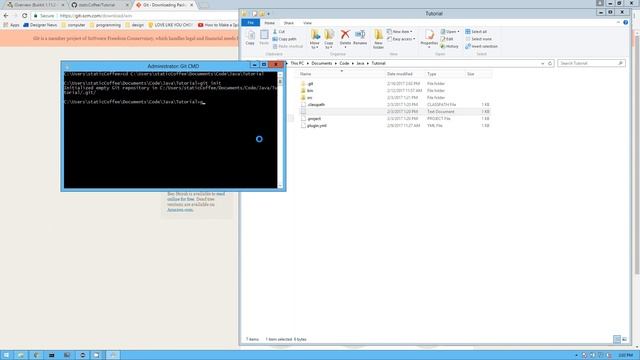Screen dimensions: 640x360
Task: Click the New folder icon
Action: tap(378, 39)
